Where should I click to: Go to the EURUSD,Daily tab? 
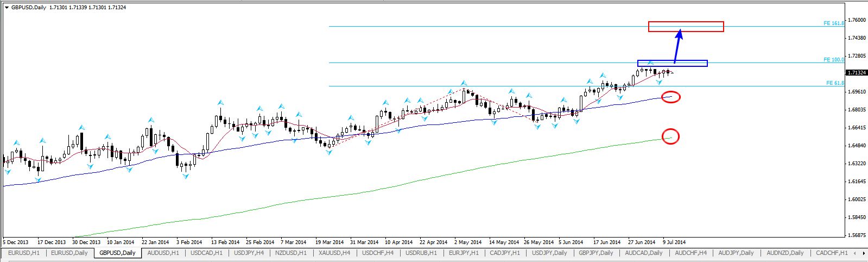pos(69,253)
